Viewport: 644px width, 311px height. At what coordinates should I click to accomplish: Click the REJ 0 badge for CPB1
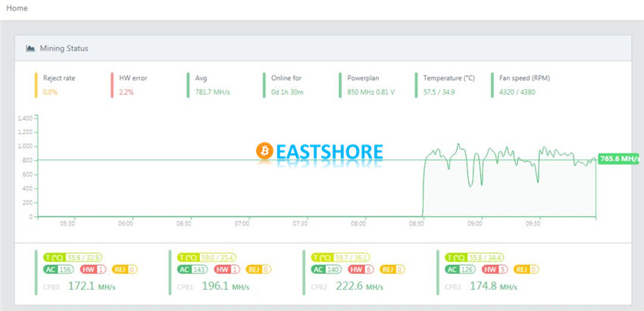pyautogui.click(x=258, y=269)
